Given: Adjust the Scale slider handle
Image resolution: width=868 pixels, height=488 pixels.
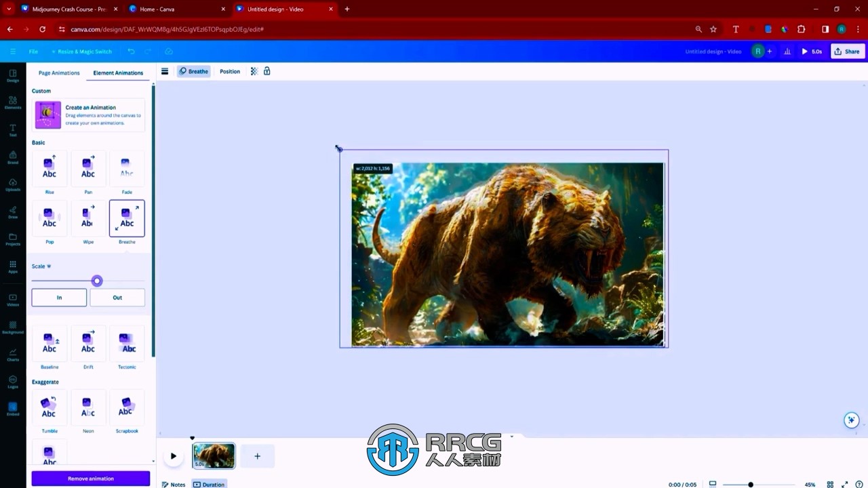Looking at the screenshot, I should pyautogui.click(x=97, y=281).
